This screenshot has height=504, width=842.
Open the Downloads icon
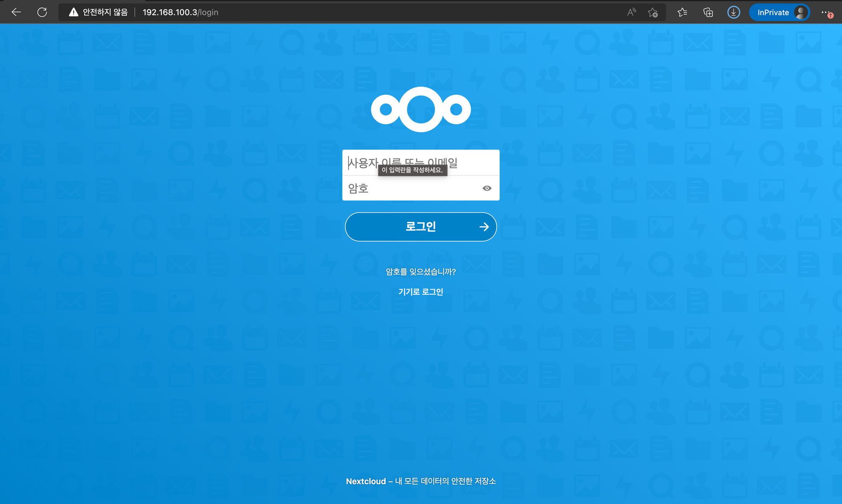click(733, 12)
